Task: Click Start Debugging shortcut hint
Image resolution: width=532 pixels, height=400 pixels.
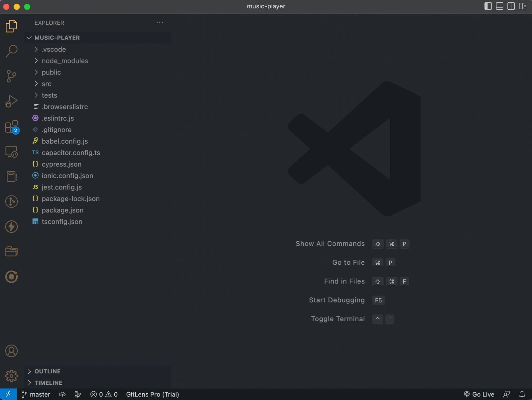Action: click(x=347, y=300)
